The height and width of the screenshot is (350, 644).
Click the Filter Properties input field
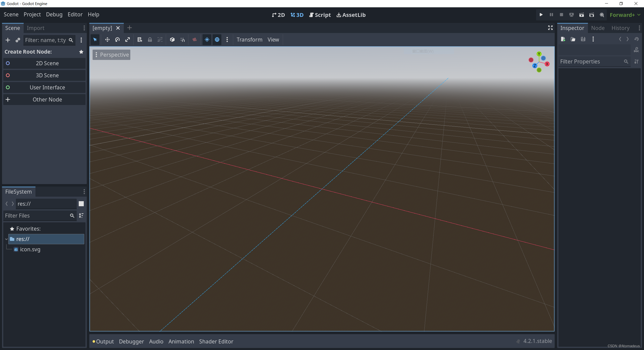tap(591, 61)
